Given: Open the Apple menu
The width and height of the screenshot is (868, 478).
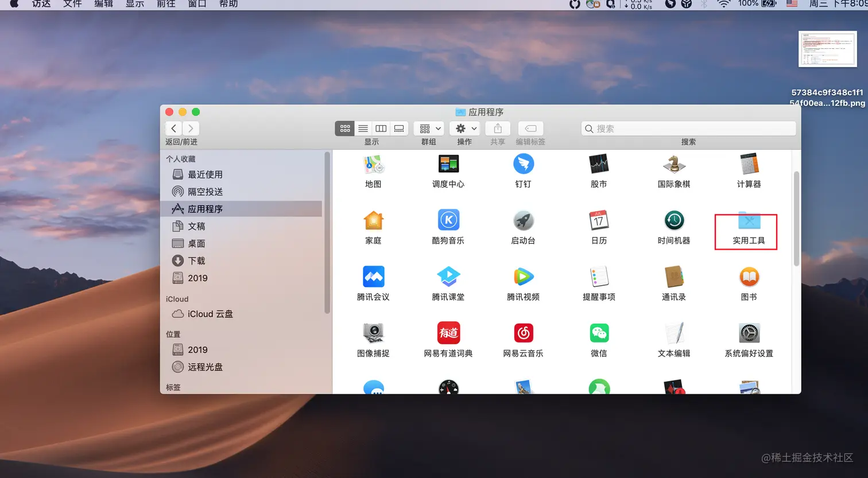Looking at the screenshot, I should (x=14, y=3).
